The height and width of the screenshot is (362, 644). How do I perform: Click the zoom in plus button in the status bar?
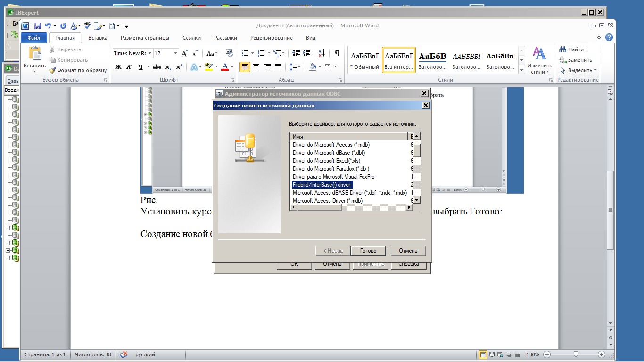pos(602,354)
